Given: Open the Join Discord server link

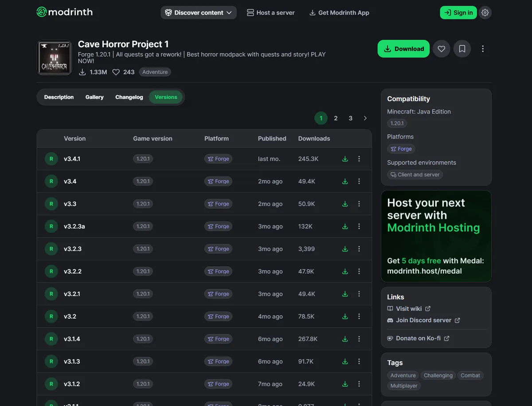Looking at the screenshot, I should point(423,320).
